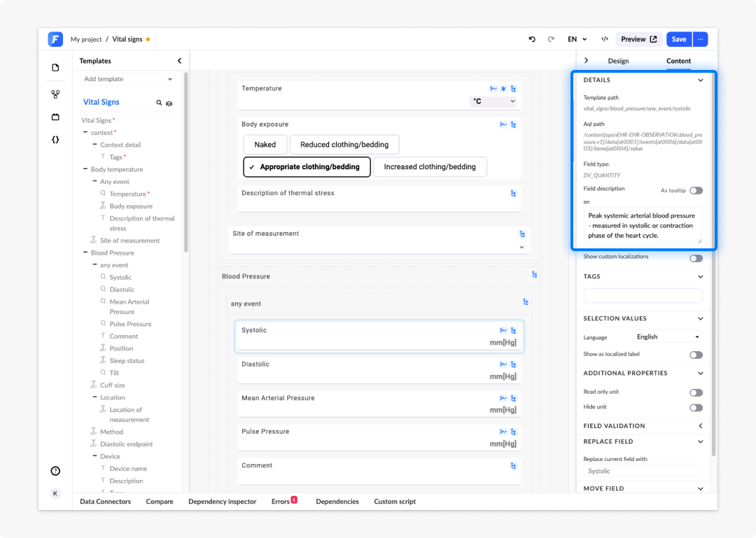This screenshot has height=538, width=756.
Task: Click the dependency icon on Systolic field
Action: 503,330
